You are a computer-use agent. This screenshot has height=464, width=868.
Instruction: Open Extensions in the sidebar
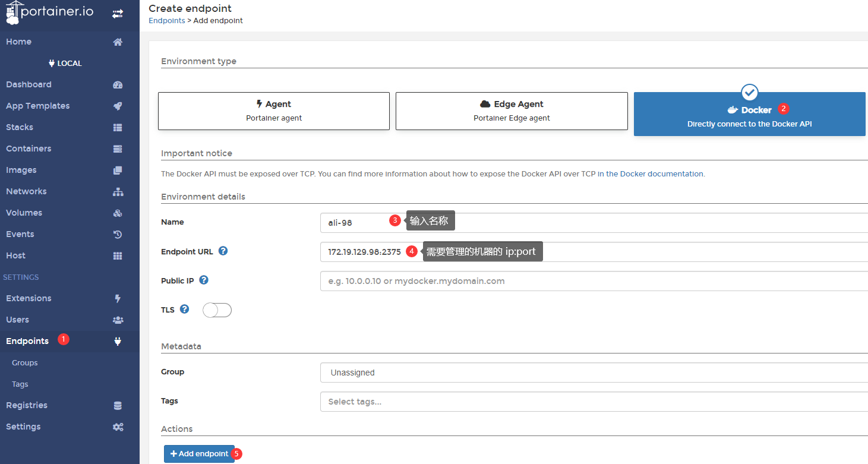coord(70,298)
